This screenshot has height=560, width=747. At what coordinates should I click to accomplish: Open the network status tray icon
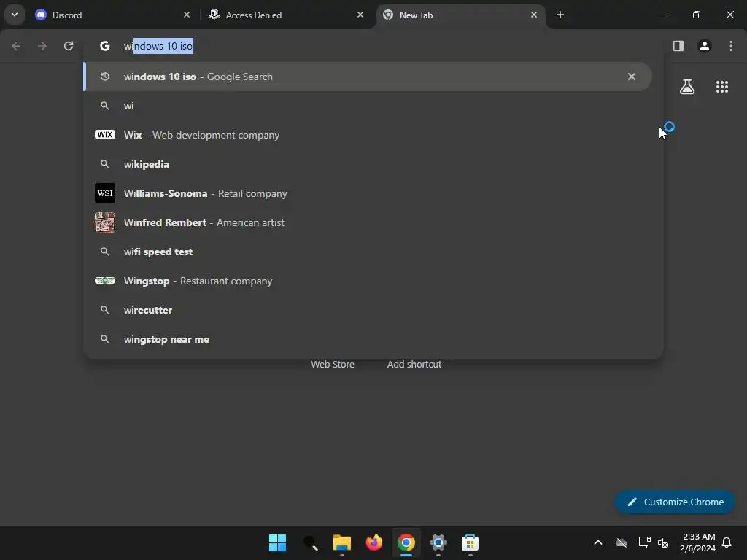click(645, 542)
